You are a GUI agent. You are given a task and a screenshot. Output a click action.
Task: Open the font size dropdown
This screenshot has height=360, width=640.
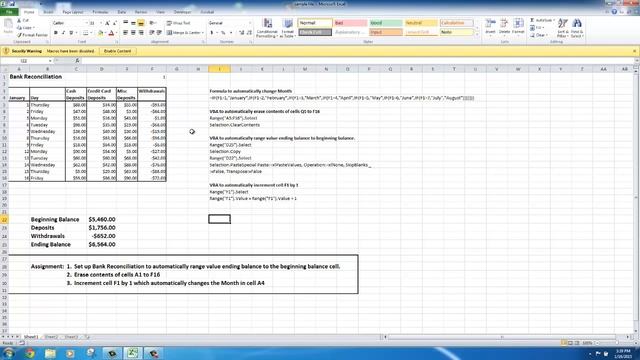(x=101, y=23)
